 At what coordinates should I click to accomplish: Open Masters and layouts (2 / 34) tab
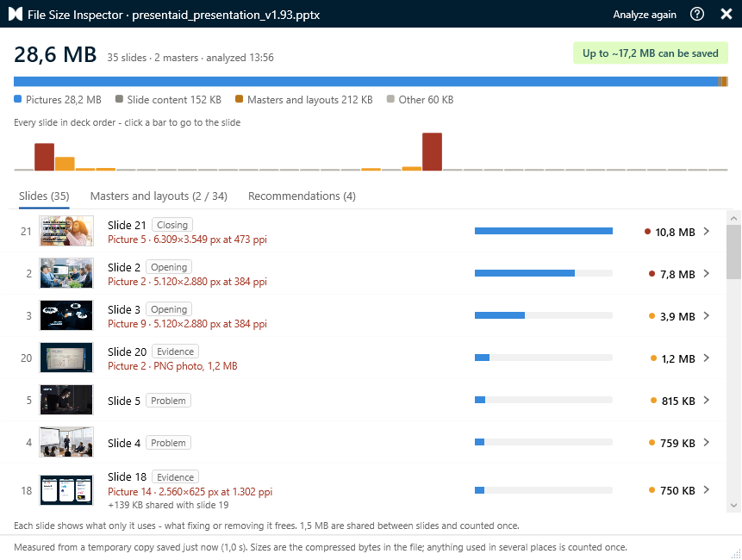pyautogui.click(x=159, y=196)
